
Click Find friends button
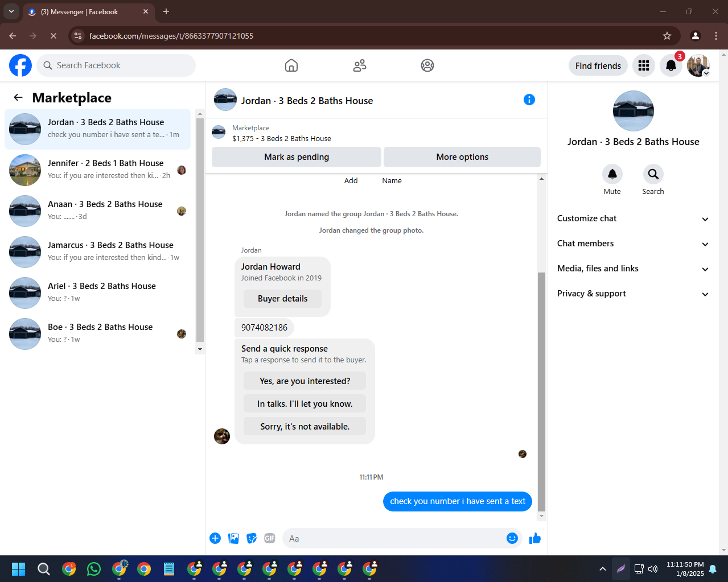coord(598,65)
